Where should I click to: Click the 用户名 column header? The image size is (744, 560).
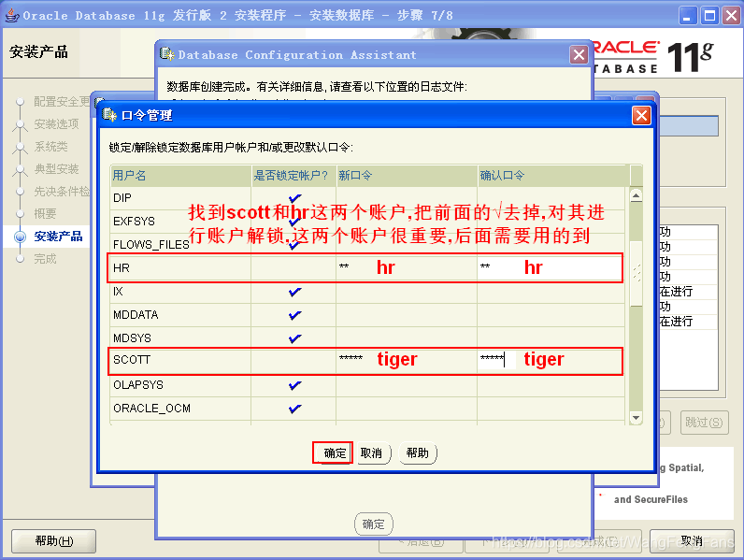click(180, 176)
